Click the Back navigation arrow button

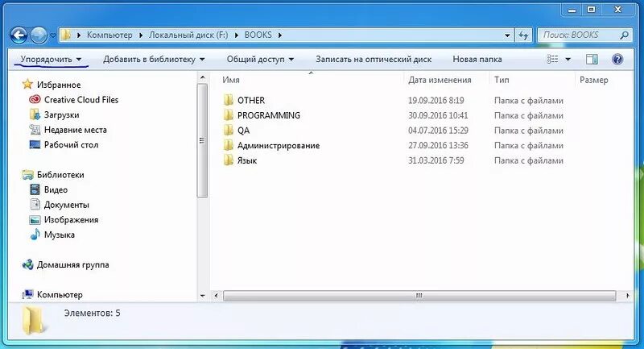tap(19, 35)
